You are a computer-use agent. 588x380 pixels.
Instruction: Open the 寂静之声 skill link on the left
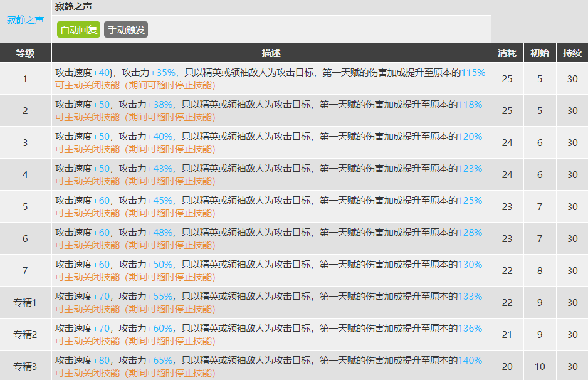point(25,19)
